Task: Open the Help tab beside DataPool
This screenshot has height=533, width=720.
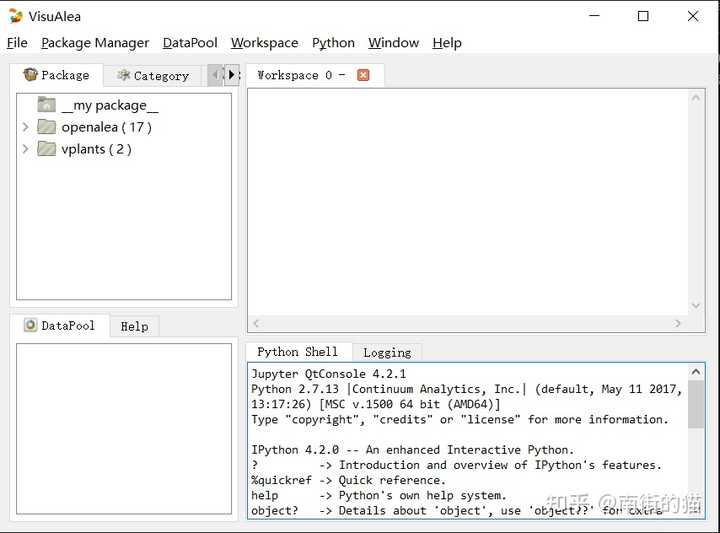Action: [134, 326]
